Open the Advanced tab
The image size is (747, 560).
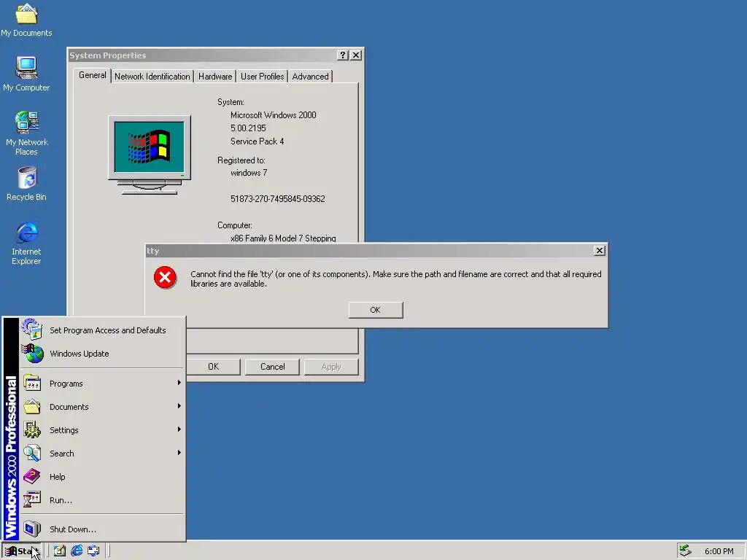tap(310, 77)
